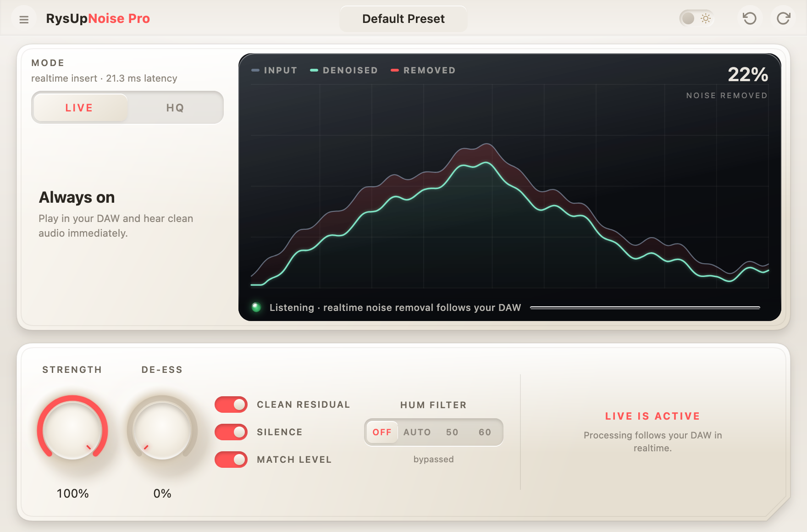
Task: Turn off the Silence switch
Action: (231, 432)
